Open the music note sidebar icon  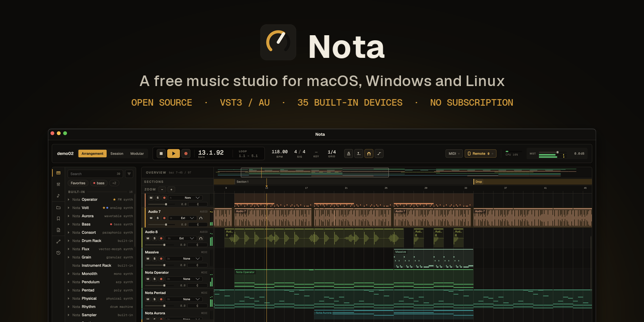(58, 196)
